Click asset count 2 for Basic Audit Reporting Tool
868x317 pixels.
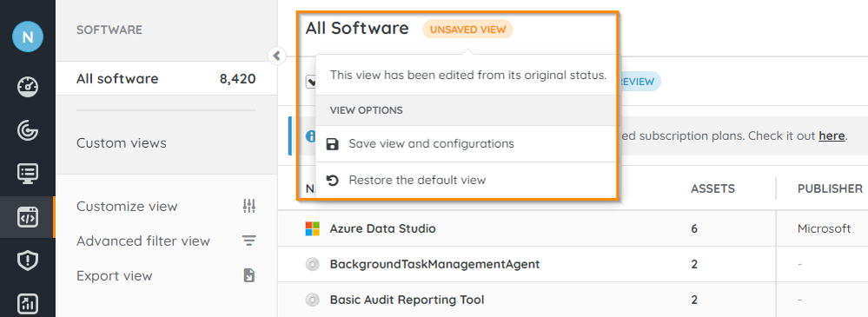[x=694, y=300]
